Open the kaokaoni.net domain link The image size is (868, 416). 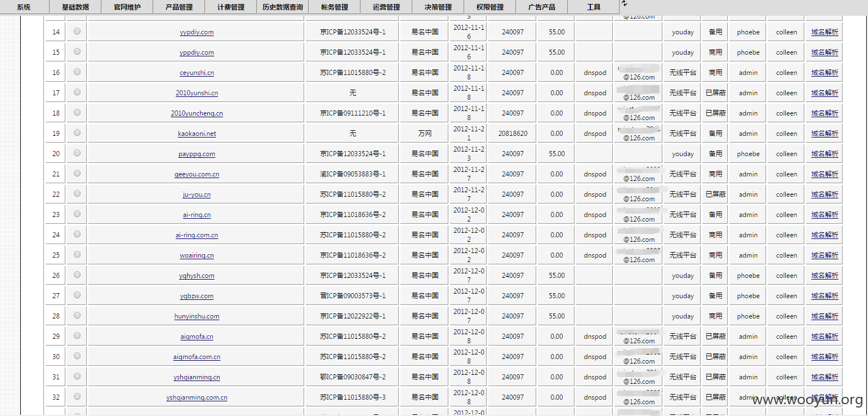point(197,134)
